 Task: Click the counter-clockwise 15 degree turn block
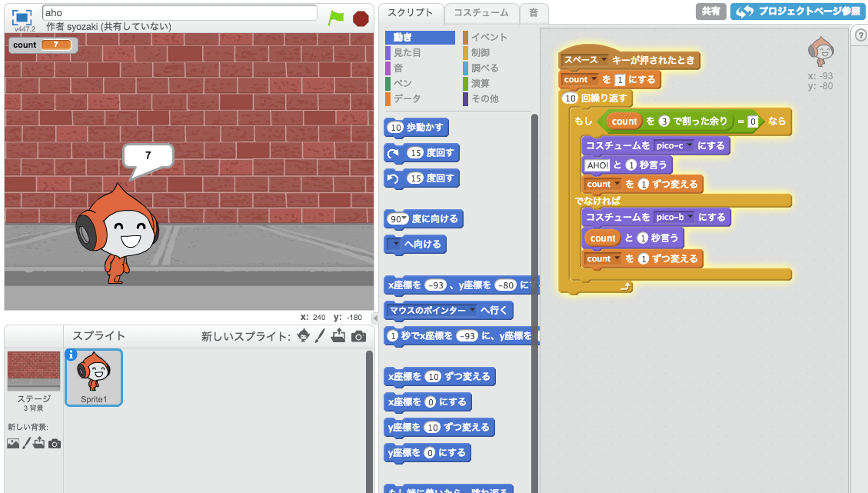point(421,178)
